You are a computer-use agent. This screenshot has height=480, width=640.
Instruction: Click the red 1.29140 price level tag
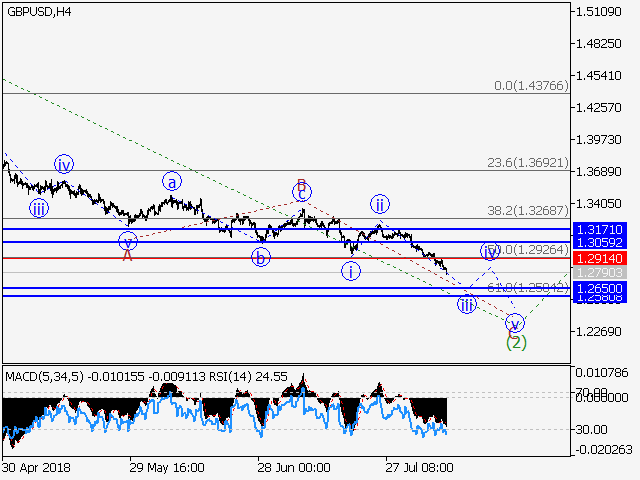pos(601,258)
